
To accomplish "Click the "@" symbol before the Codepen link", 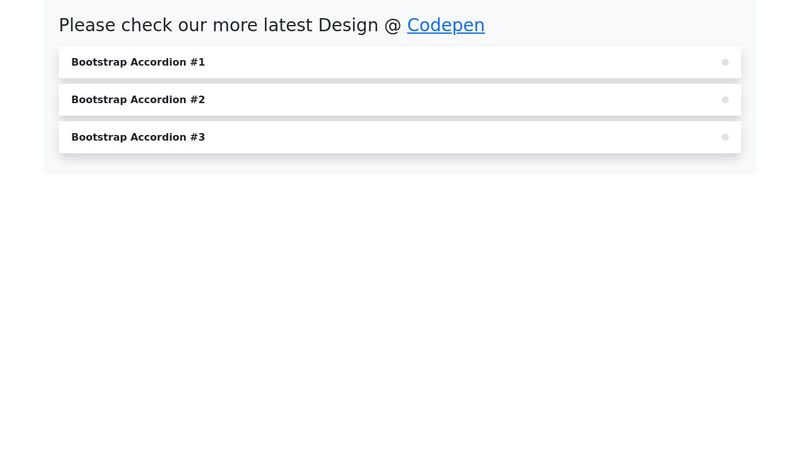I will click(393, 26).
